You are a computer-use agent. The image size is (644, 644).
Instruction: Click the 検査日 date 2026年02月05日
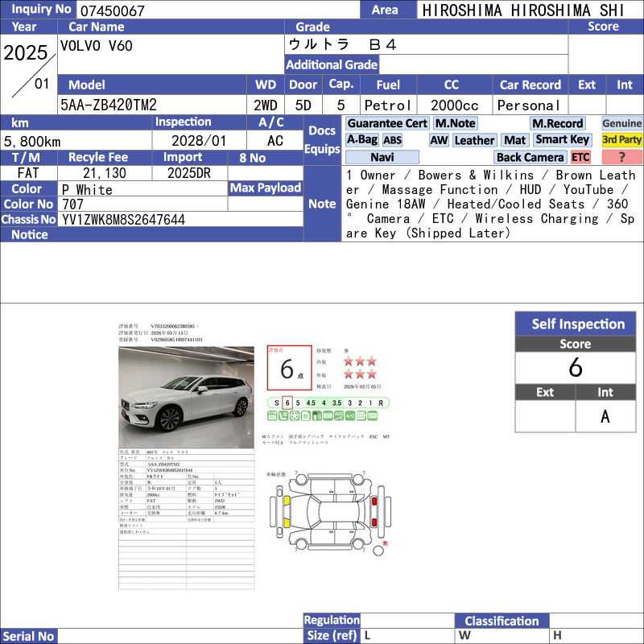click(362, 386)
